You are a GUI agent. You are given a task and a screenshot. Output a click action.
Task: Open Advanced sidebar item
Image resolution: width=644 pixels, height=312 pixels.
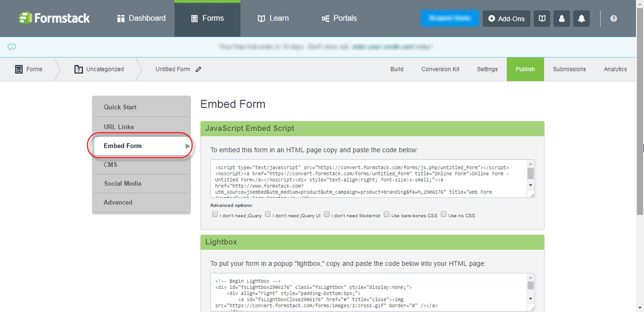point(141,202)
